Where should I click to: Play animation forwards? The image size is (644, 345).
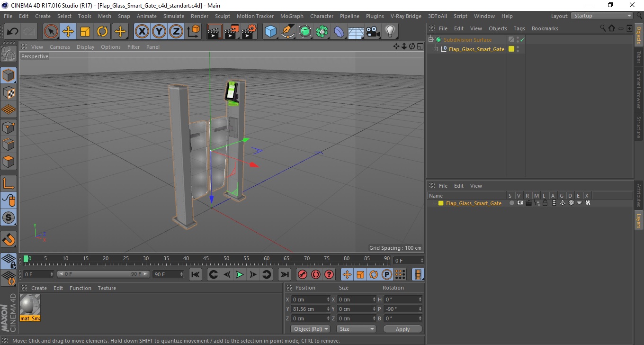coord(240,274)
